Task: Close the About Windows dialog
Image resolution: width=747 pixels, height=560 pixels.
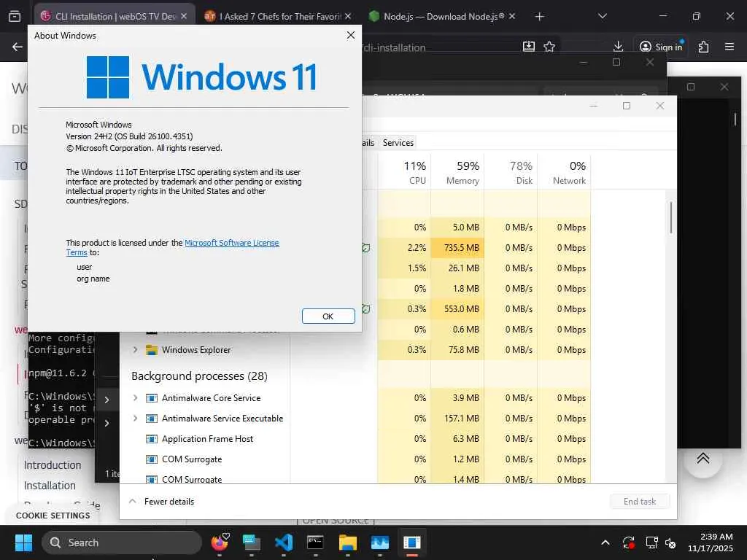Action: point(351,35)
